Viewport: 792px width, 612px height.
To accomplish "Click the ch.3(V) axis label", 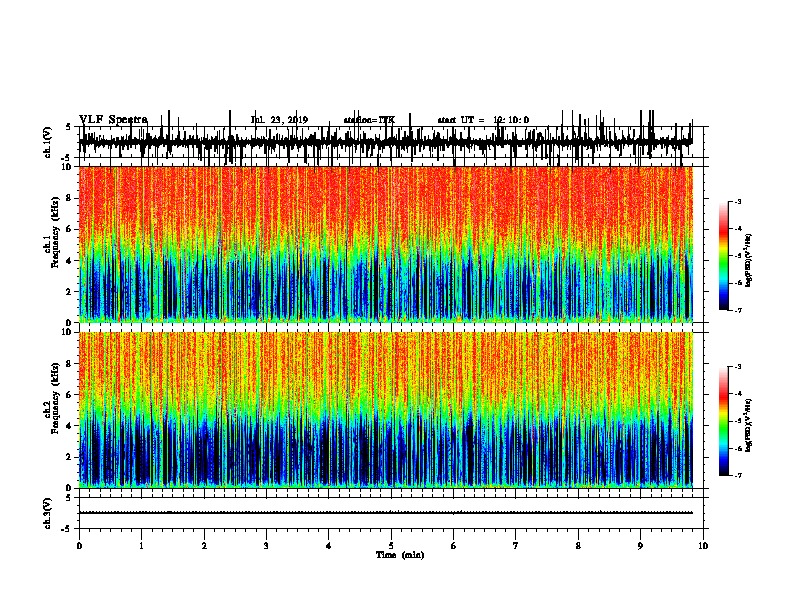I will click(x=47, y=513).
